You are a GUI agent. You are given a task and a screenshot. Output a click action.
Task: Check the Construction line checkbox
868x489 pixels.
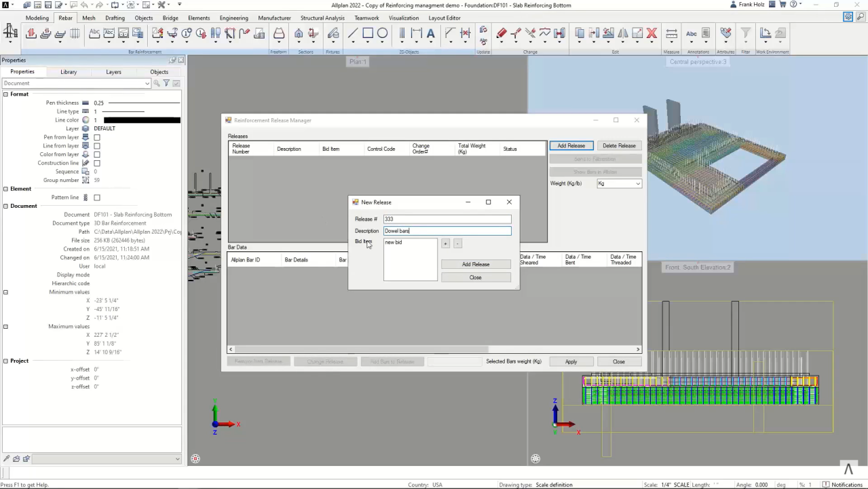[x=97, y=163]
